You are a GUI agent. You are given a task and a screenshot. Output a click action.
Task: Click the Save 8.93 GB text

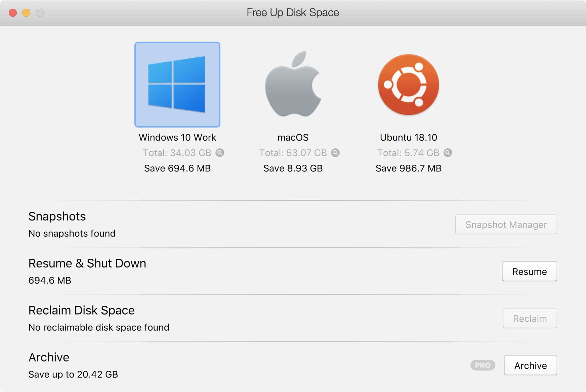[x=293, y=168]
